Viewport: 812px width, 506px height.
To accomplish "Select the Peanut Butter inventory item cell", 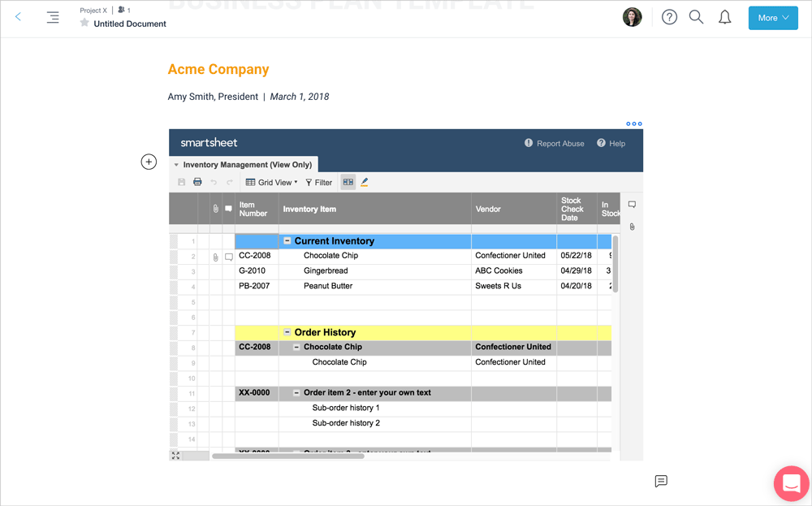I will (375, 286).
